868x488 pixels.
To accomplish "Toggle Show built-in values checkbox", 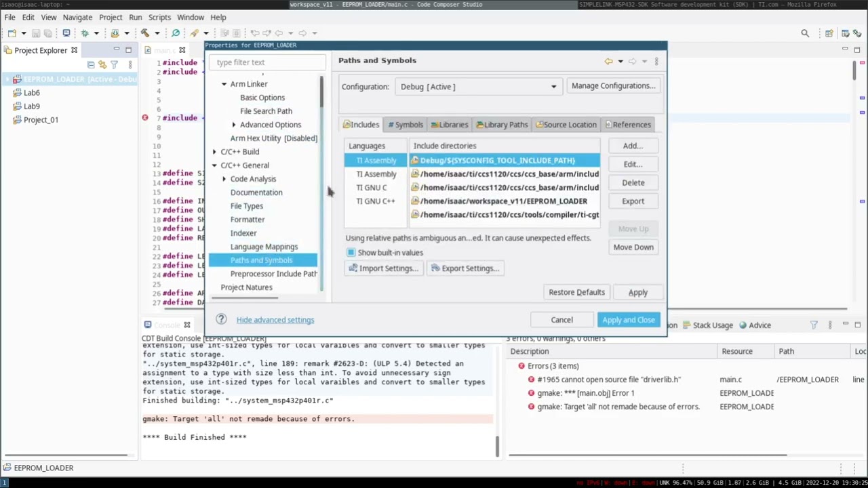I will coord(351,252).
